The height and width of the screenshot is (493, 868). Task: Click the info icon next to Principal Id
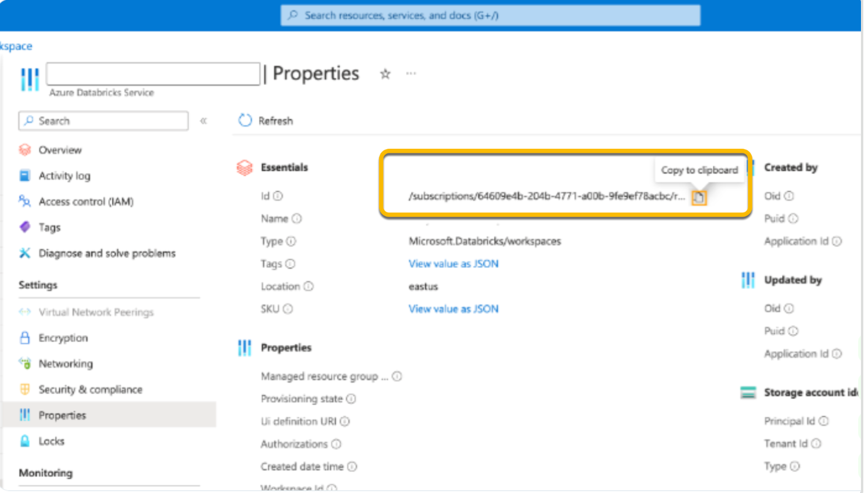tap(823, 421)
